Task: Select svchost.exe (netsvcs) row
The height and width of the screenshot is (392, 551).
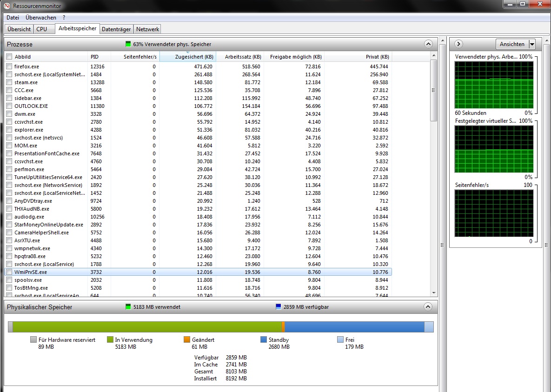Action: (x=199, y=138)
